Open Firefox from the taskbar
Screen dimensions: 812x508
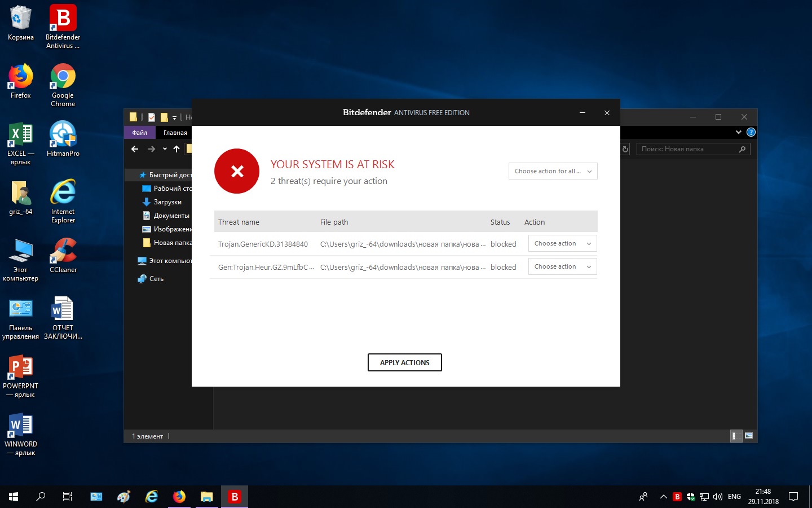[x=179, y=497]
